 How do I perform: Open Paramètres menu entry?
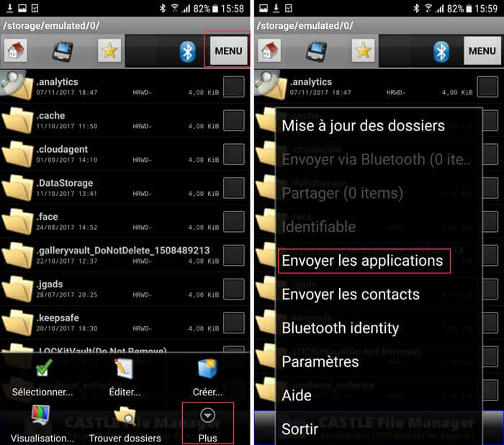[x=379, y=362]
